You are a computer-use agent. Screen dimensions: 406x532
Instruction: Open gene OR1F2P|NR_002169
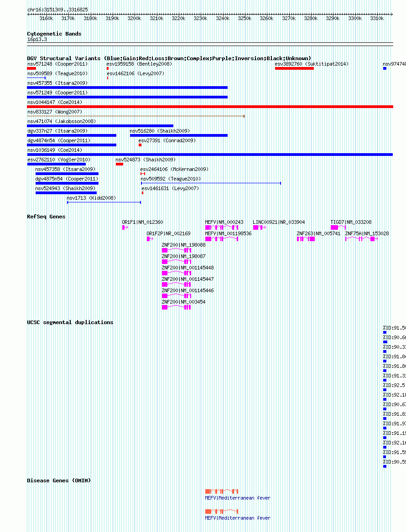(x=168, y=233)
